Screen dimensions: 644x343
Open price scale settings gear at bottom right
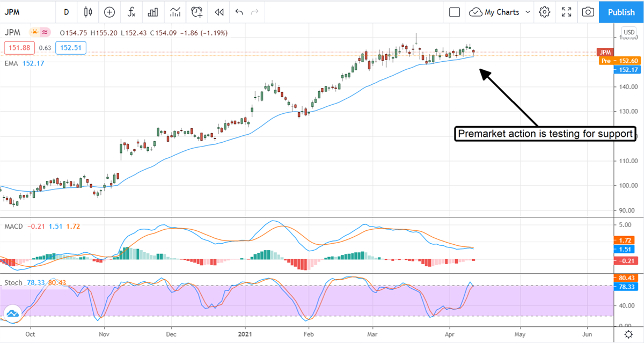tap(628, 334)
